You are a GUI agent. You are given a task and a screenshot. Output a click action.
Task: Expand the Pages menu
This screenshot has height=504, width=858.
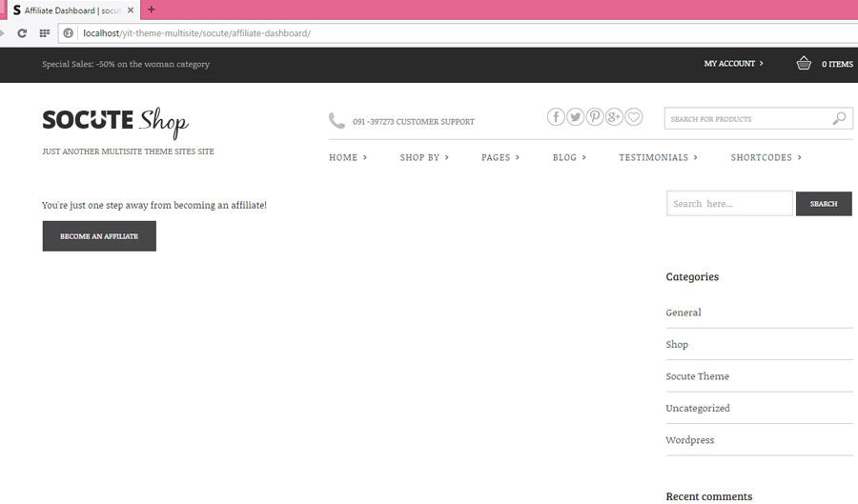500,157
